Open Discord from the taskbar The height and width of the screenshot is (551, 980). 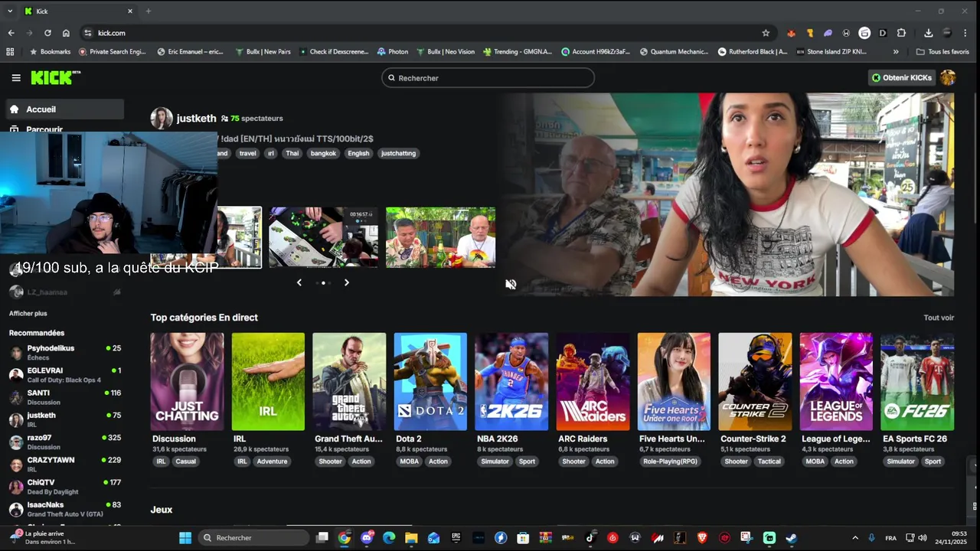click(x=367, y=538)
